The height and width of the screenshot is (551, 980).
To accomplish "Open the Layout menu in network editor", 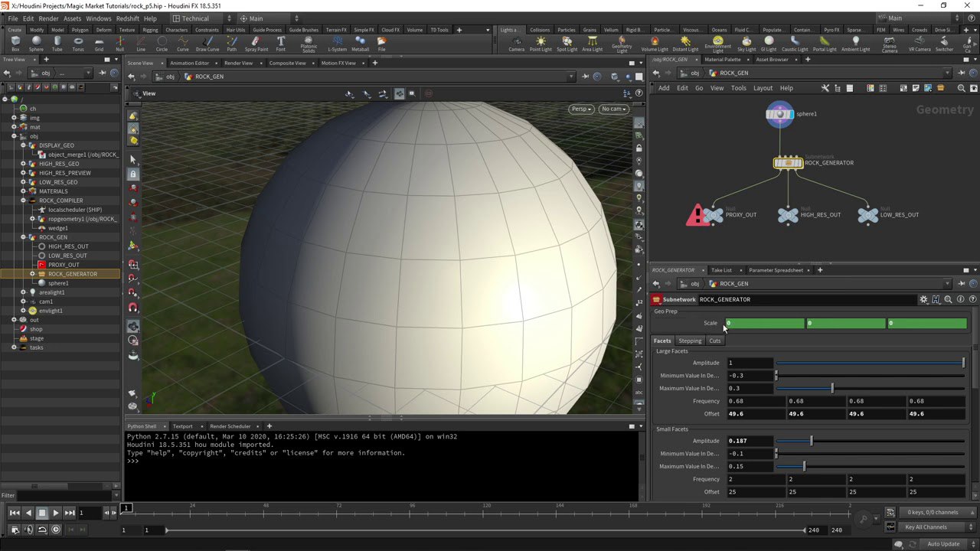I will coord(763,88).
